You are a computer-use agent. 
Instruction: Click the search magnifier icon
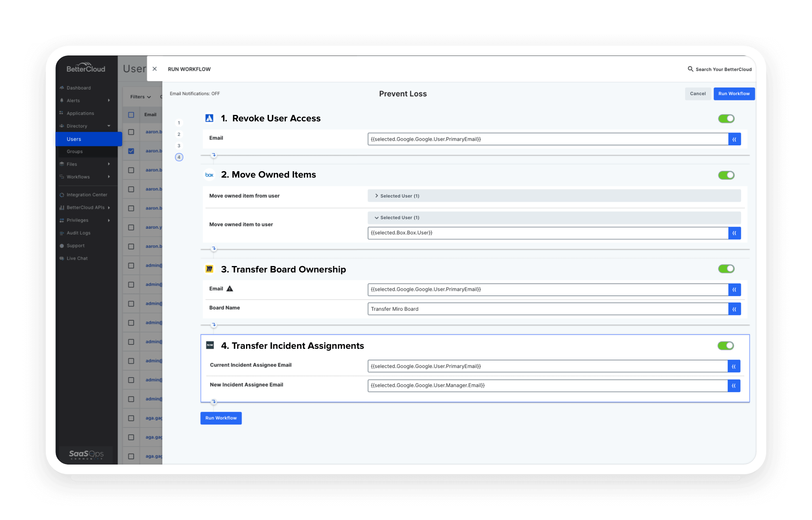coord(690,69)
